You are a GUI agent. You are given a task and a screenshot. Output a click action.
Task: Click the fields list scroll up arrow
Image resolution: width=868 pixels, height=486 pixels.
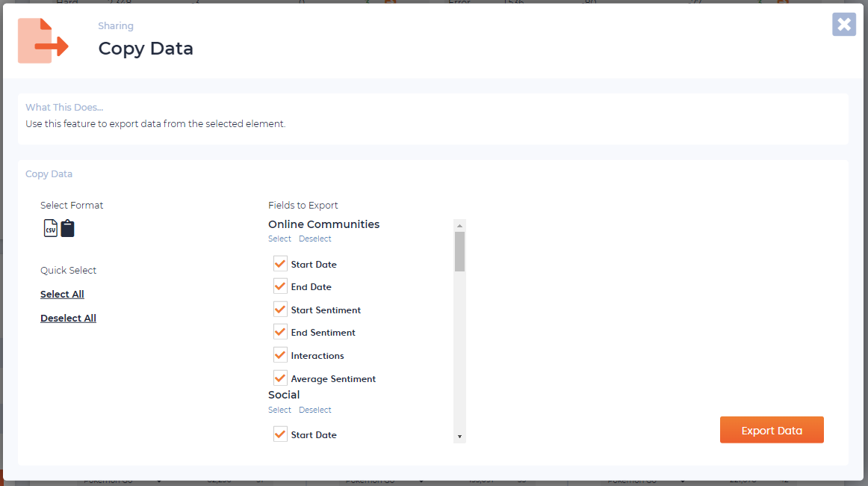click(x=459, y=225)
